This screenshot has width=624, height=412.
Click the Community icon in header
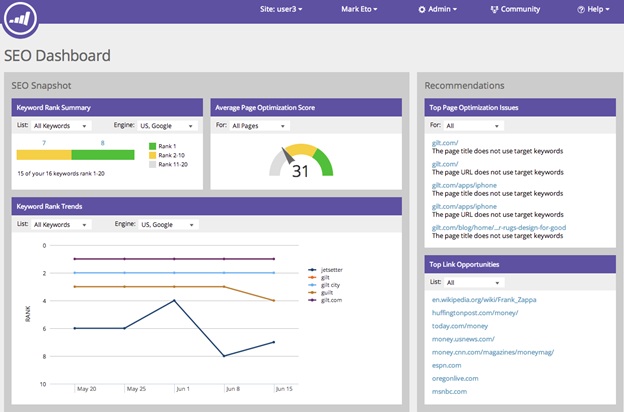click(494, 10)
